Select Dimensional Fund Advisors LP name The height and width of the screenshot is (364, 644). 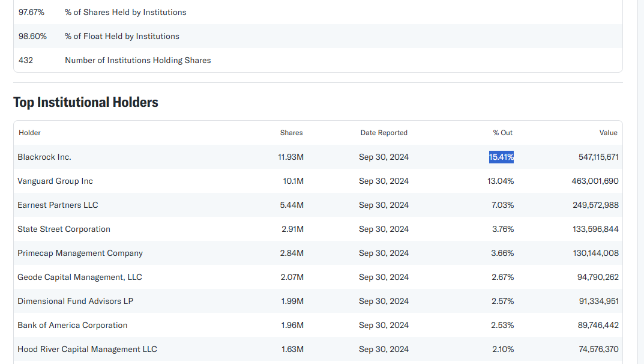pyautogui.click(x=75, y=301)
